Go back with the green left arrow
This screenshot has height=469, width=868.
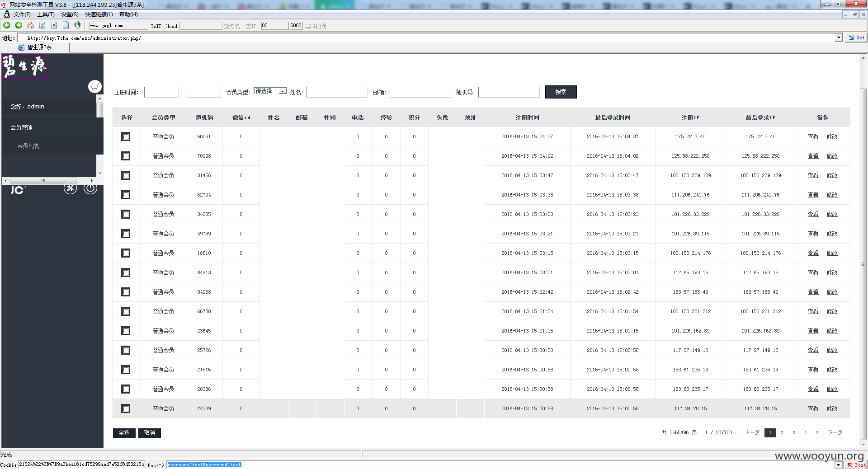tap(7, 25)
